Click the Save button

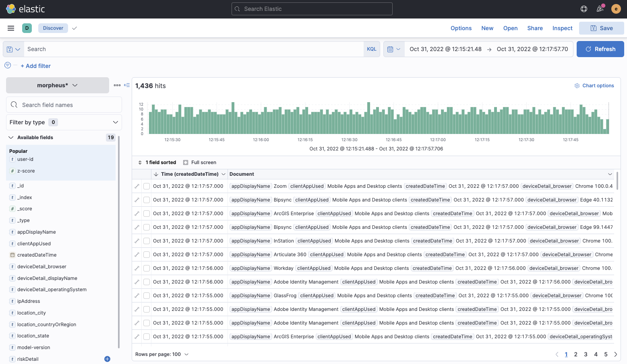coord(602,28)
